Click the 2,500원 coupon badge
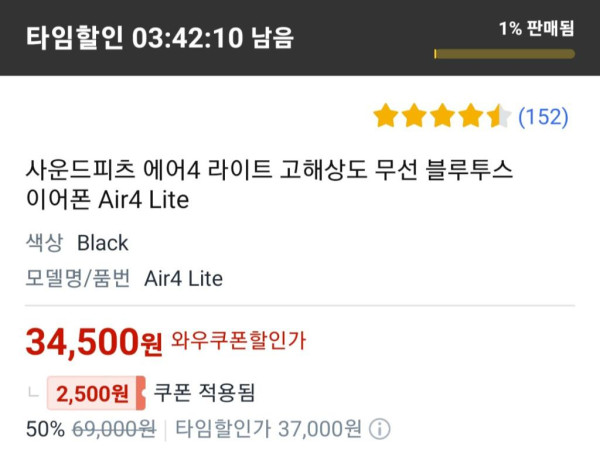 point(95,392)
